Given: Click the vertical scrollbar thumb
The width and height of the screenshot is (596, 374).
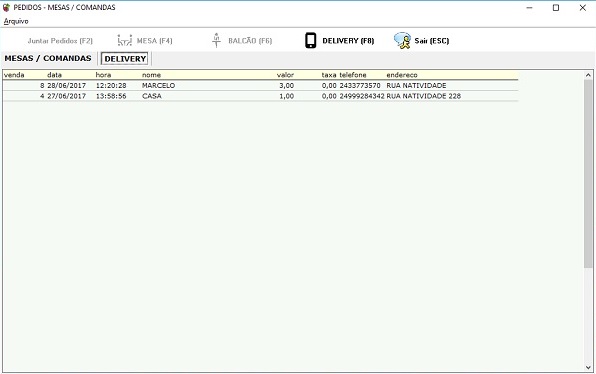Looking at the screenshot, I should tap(588, 174).
